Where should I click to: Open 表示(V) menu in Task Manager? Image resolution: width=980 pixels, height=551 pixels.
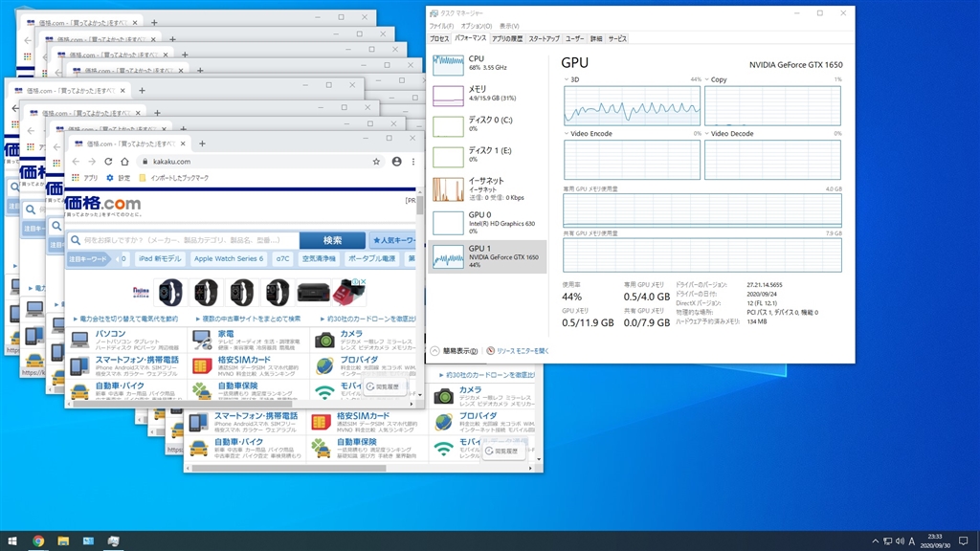pyautogui.click(x=509, y=26)
